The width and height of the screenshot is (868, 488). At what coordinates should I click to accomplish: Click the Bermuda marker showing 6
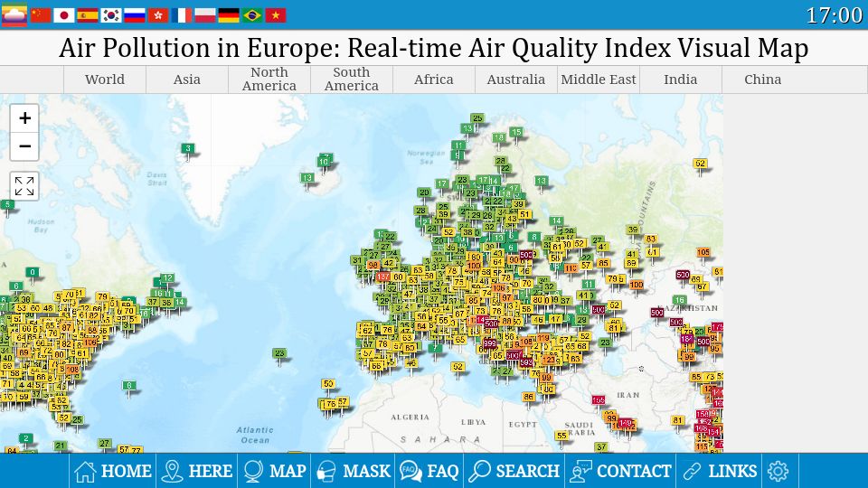click(129, 386)
